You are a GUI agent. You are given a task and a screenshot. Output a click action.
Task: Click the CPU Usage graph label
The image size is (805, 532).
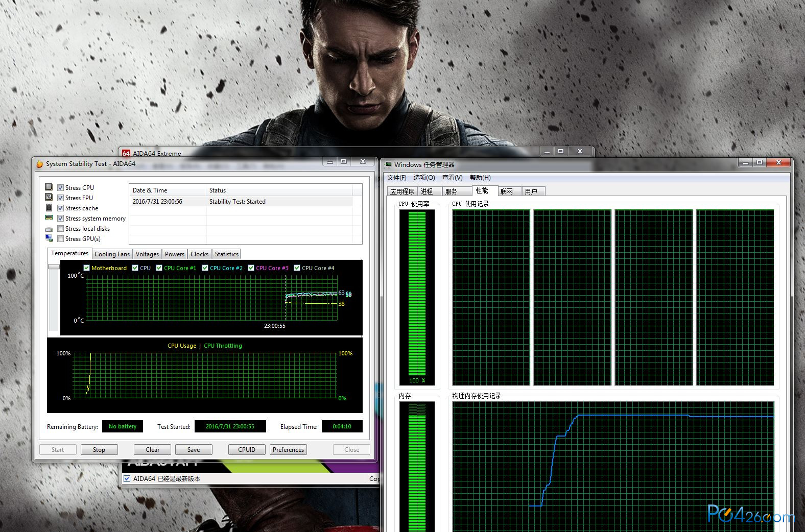pyautogui.click(x=182, y=346)
